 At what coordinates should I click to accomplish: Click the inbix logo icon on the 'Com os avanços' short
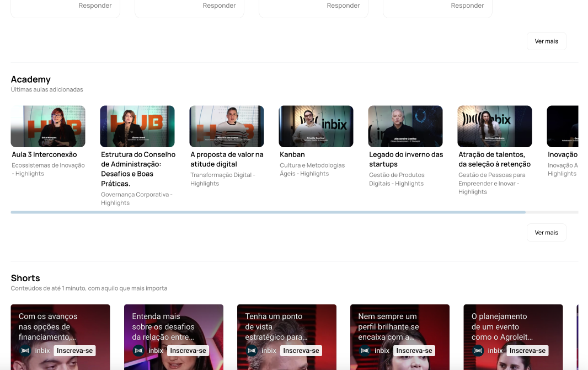coord(25,351)
